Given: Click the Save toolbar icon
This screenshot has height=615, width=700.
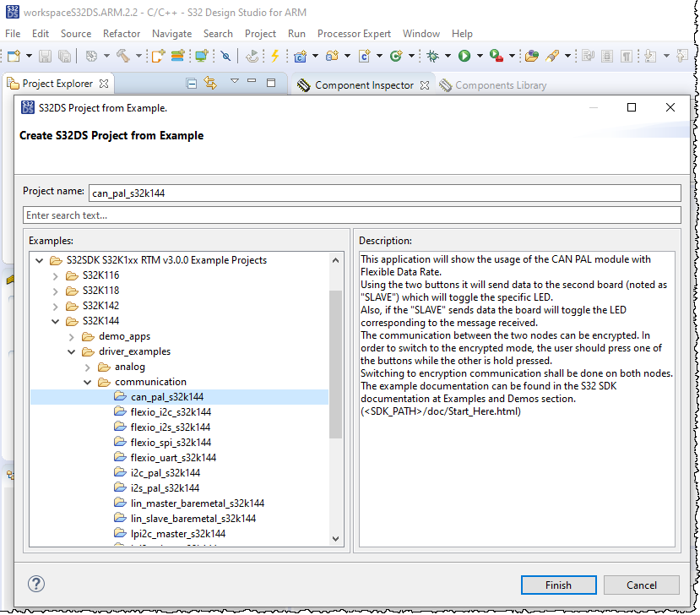Looking at the screenshot, I should point(45,56).
